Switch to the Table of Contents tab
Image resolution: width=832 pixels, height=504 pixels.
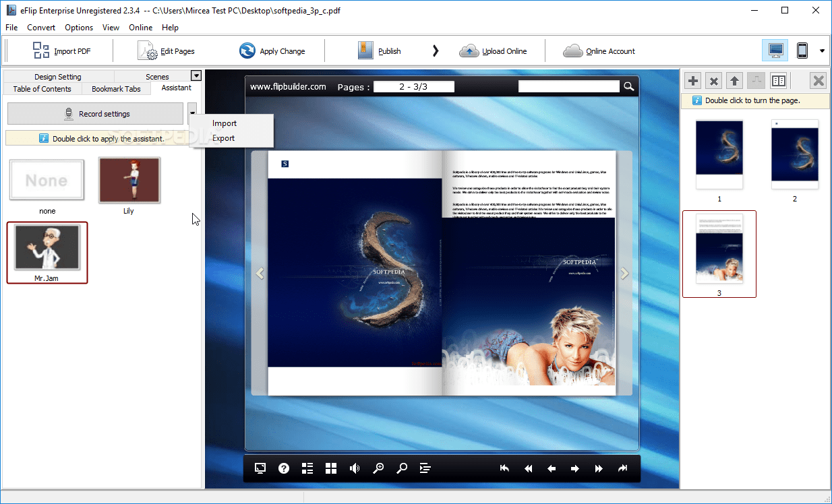[42, 89]
